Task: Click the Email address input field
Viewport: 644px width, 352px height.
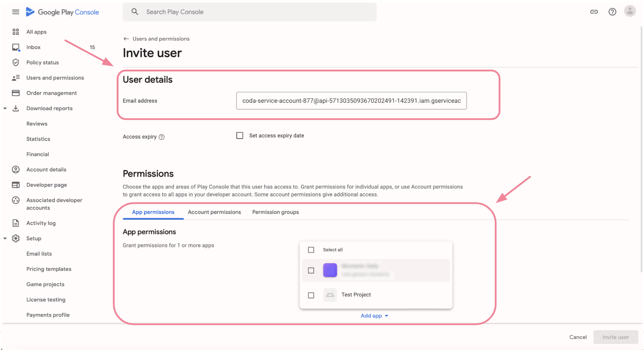Action: coord(351,101)
